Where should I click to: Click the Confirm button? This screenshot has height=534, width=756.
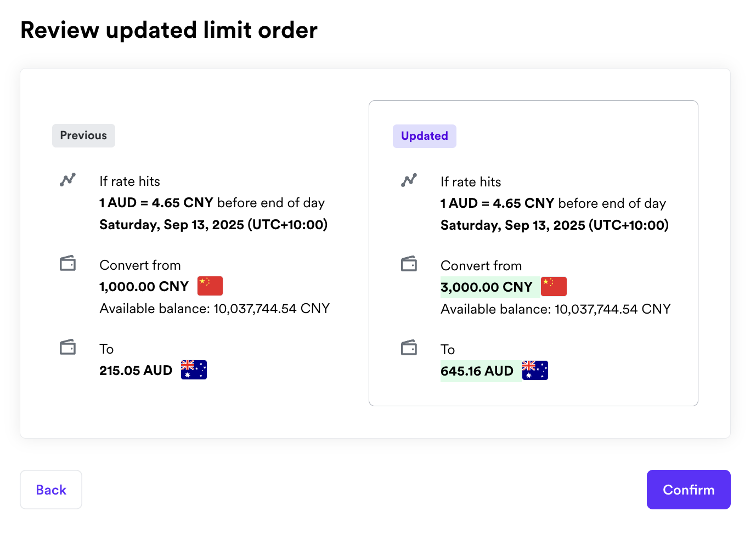pyautogui.click(x=688, y=490)
